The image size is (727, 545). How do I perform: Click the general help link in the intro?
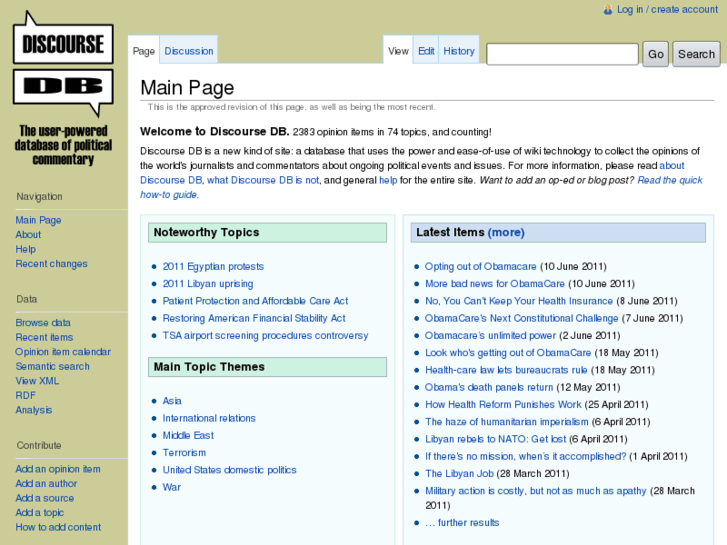point(388,180)
